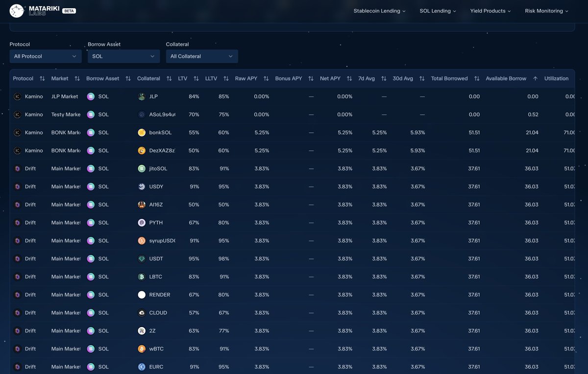The width and height of the screenshot is (588, 374).
Task: Click the 0.52 Available Borrow value
Action: pyautogui.click(x=533, y=115)
